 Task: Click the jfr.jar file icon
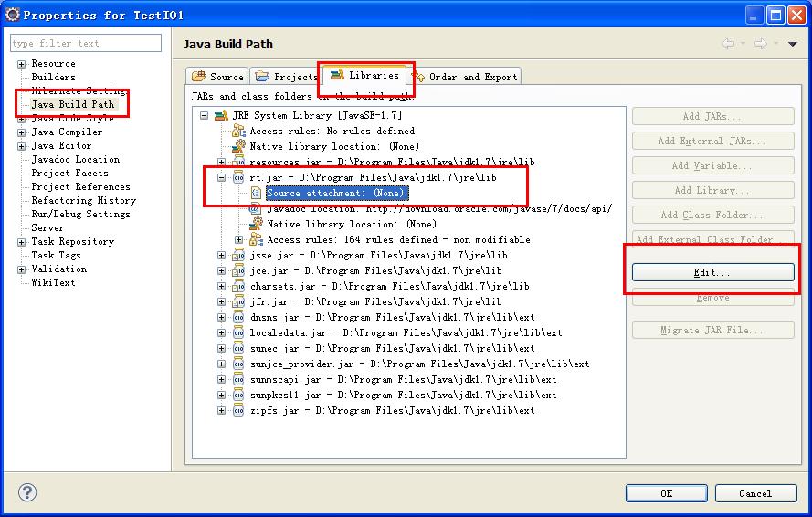pos(238,301)
